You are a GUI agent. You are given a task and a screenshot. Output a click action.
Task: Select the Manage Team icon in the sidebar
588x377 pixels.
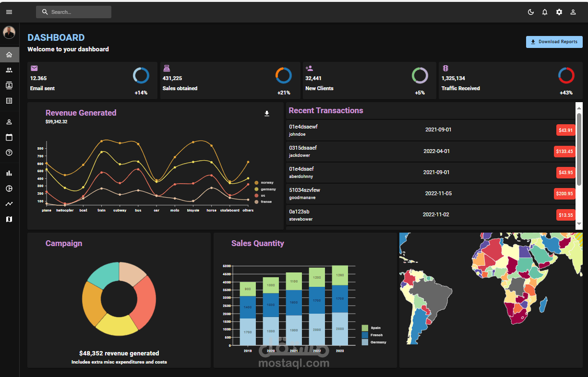point(9,70)
